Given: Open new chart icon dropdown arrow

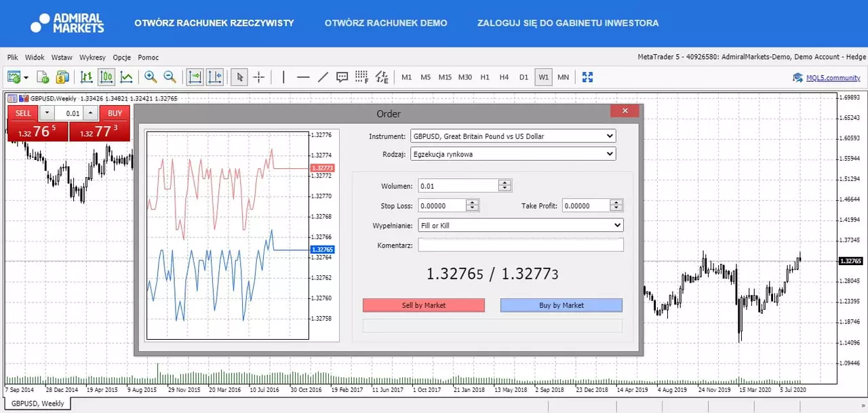Looking at the screenshot, I should click(x=26, y=77).
